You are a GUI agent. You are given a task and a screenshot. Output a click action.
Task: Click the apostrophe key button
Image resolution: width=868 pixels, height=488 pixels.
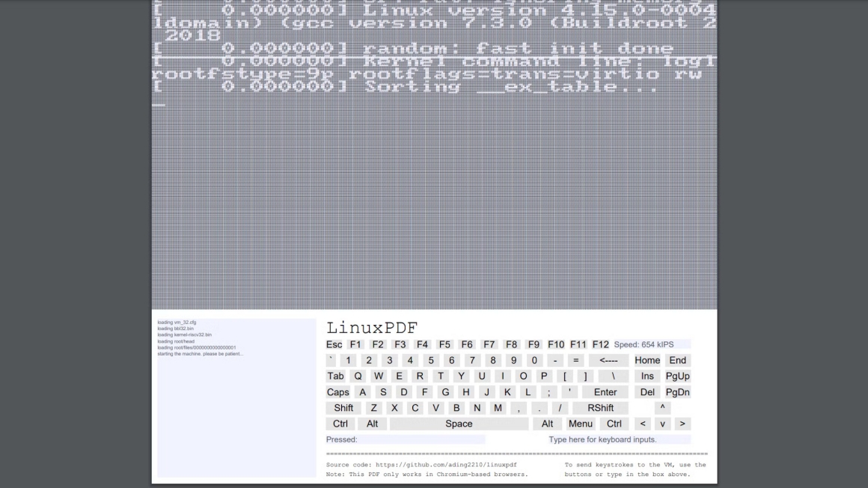click(x=569, y=392)
